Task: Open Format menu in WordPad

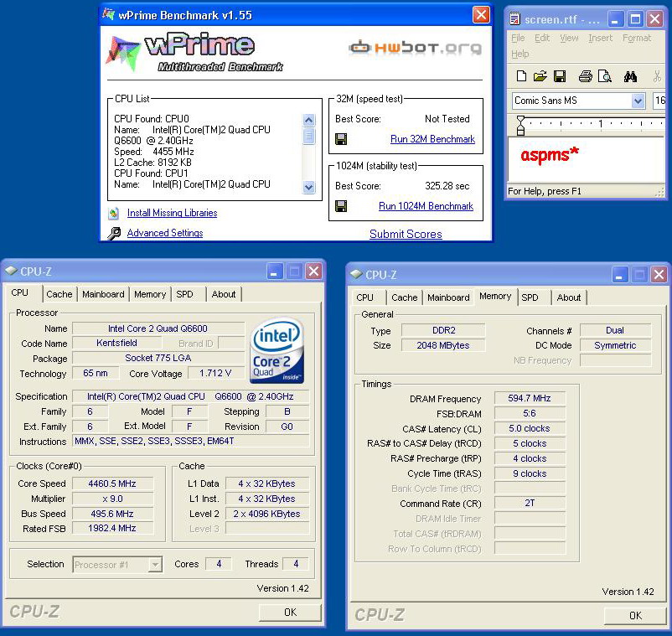Action: [x=637, y=39]
